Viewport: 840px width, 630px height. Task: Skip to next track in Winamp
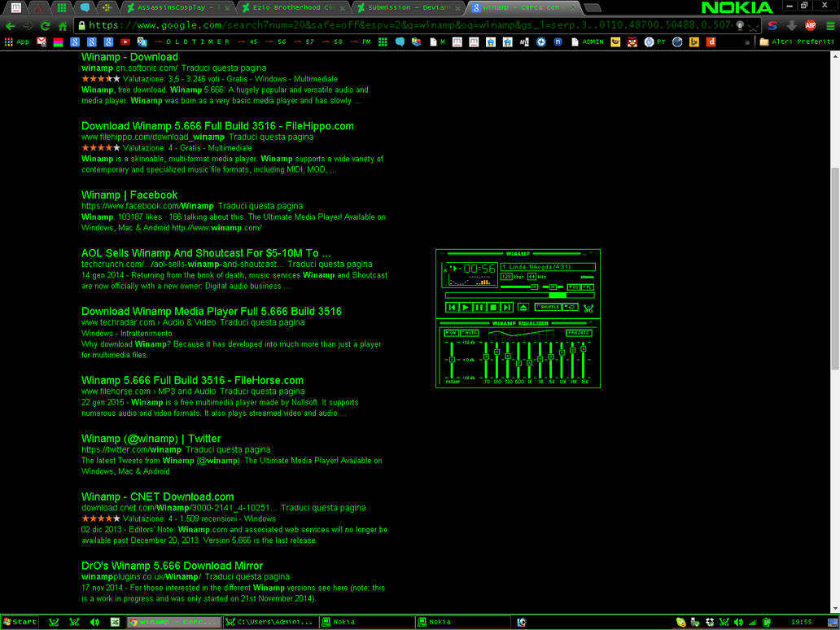point(507,308)
